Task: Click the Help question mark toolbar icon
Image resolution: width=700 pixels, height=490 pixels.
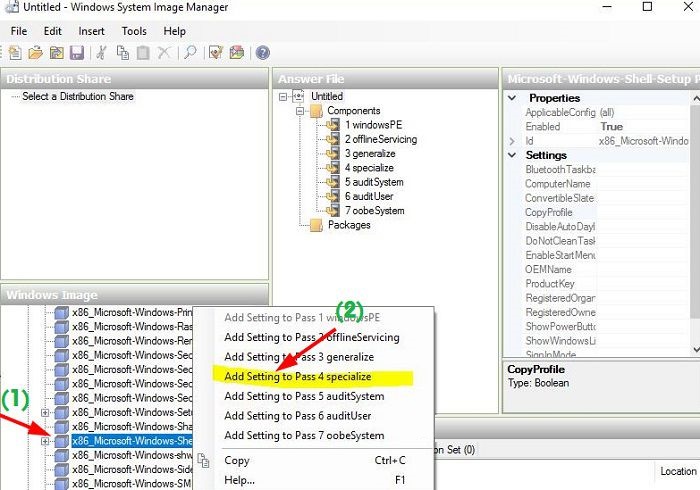Action: 262,53
